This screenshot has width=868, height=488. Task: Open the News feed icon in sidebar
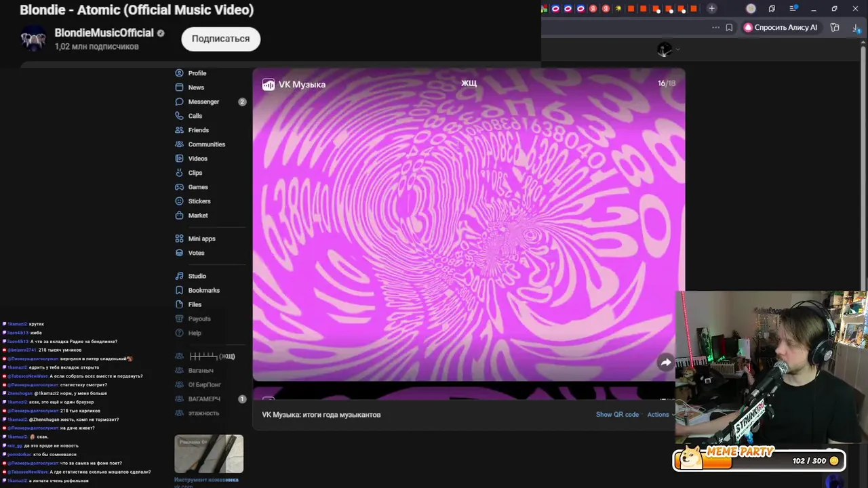(179, 87)
